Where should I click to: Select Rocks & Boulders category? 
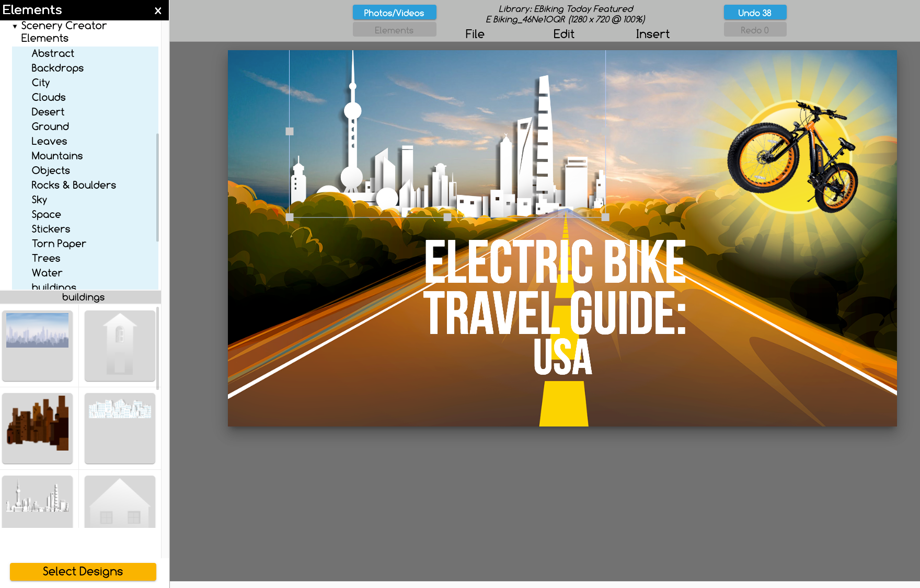74,185
